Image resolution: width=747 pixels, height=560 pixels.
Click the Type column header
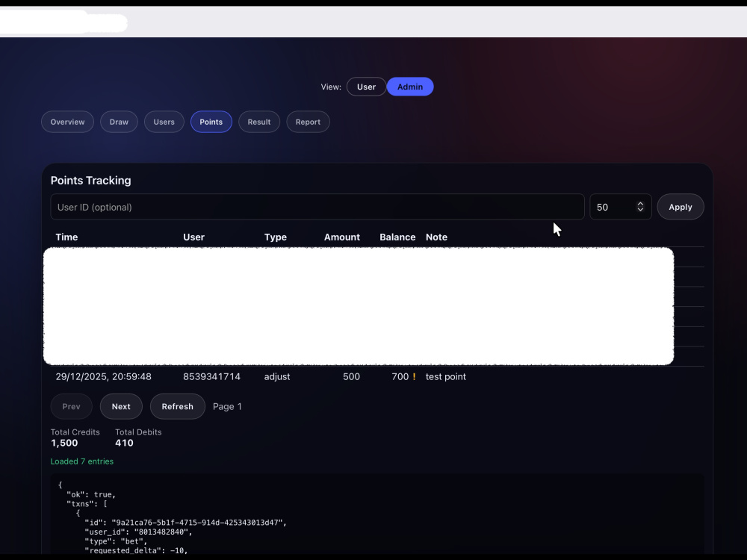pos(276,237)
